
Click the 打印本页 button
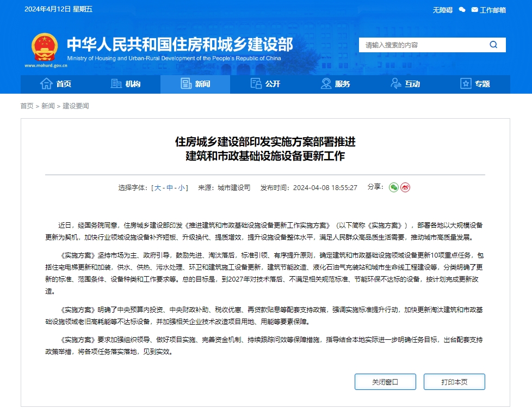[454, 382]
